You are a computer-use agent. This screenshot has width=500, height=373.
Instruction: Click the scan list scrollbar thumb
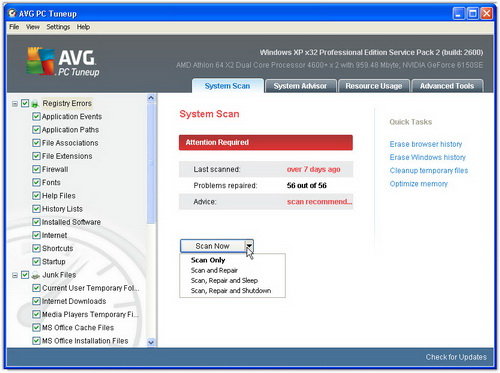tap(151, 163)
